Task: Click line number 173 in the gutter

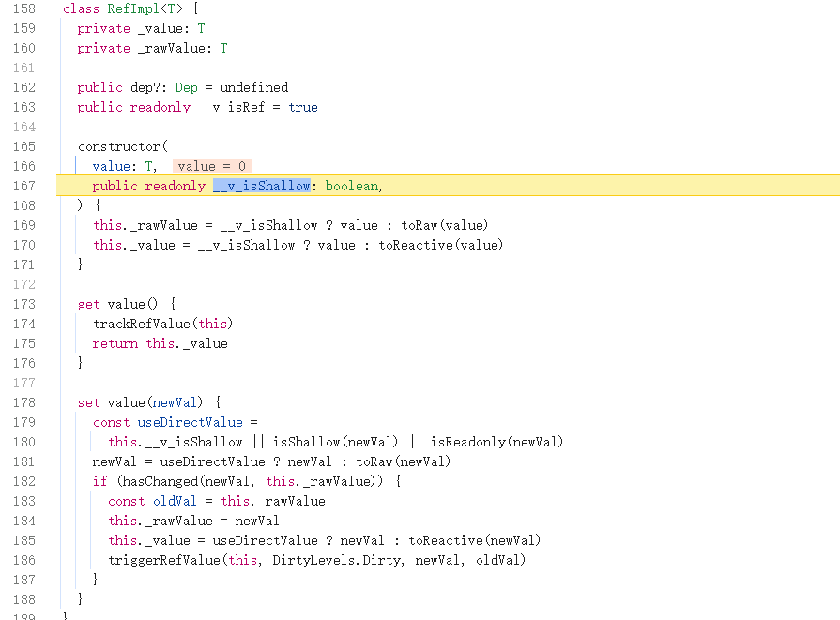Action: click(x=25, y=304)
